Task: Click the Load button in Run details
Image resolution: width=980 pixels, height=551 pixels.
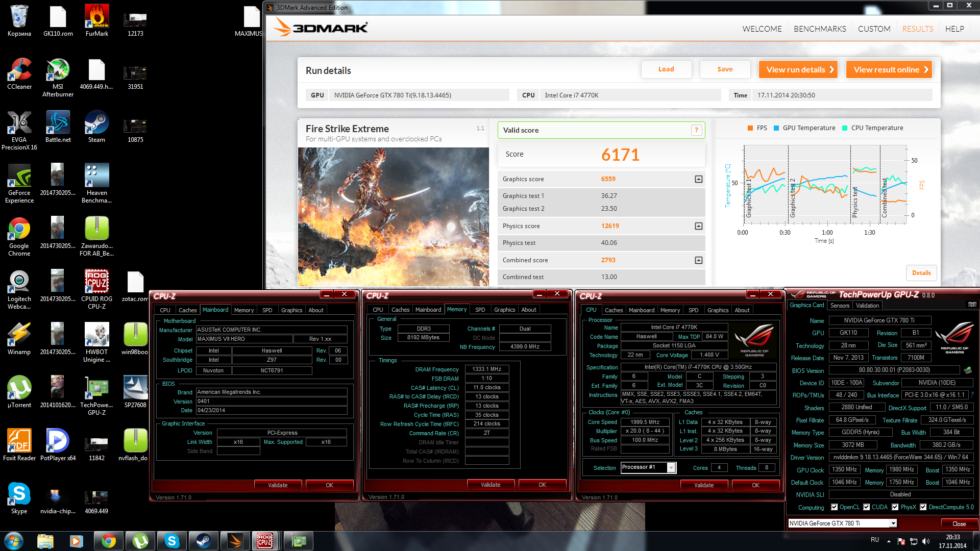Action: pos(666,69)
